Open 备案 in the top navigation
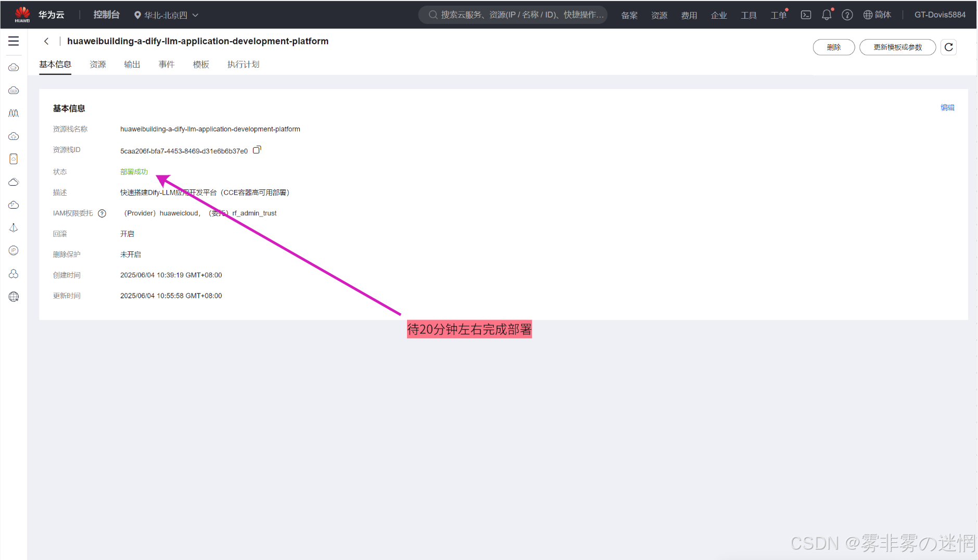Screen dimensions: 978x560 pos(629,15)
